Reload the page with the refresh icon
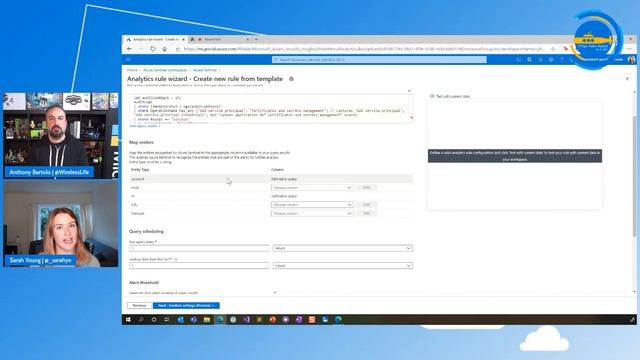640x360 pixels. 153,49
